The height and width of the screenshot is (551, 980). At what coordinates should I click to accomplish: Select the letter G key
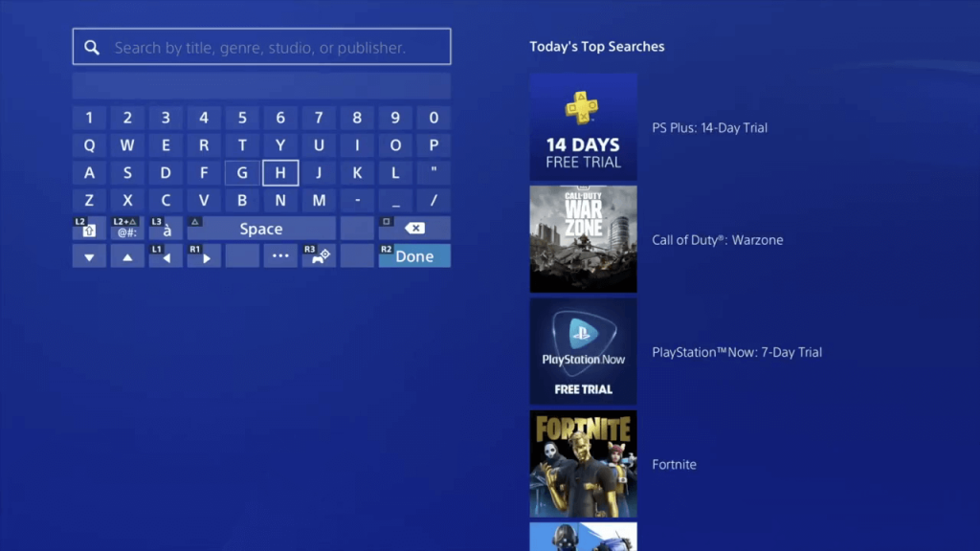[x=242, y=173]
